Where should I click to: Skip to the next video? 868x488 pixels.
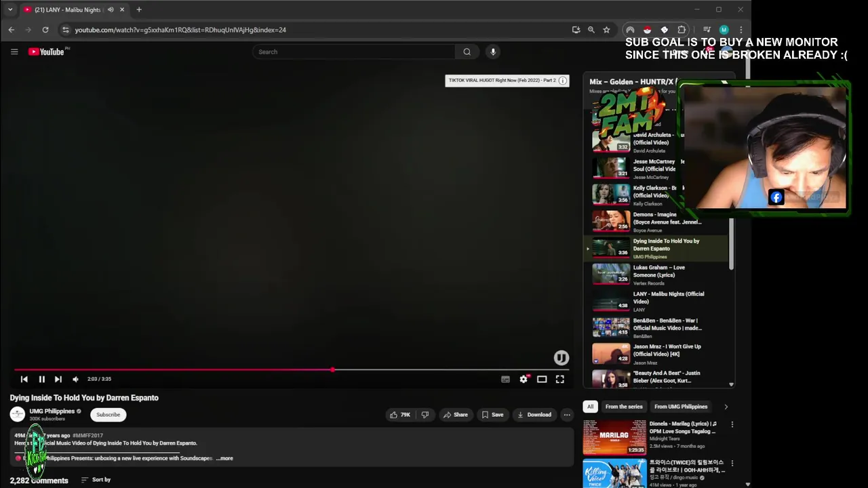pos(58,379)
